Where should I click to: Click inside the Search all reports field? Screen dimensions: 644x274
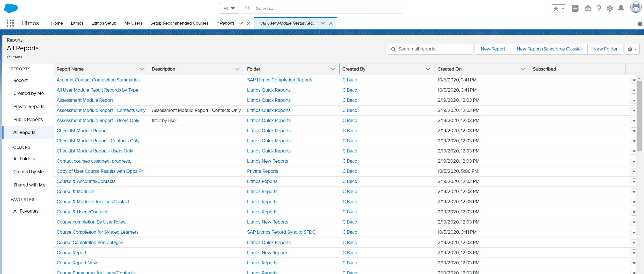[x=432, y=49]
